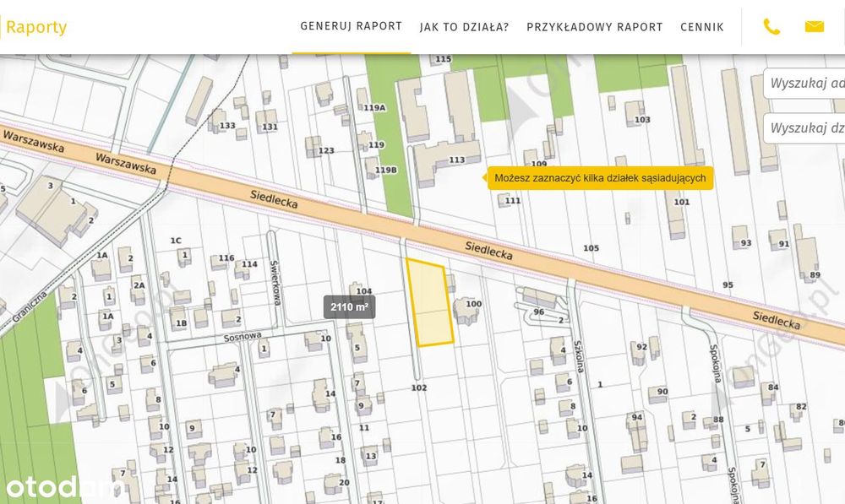The width and height of the screenshot is (845, 504).
Task: Click building label 1B on the map
Action: tap(182, 323)
